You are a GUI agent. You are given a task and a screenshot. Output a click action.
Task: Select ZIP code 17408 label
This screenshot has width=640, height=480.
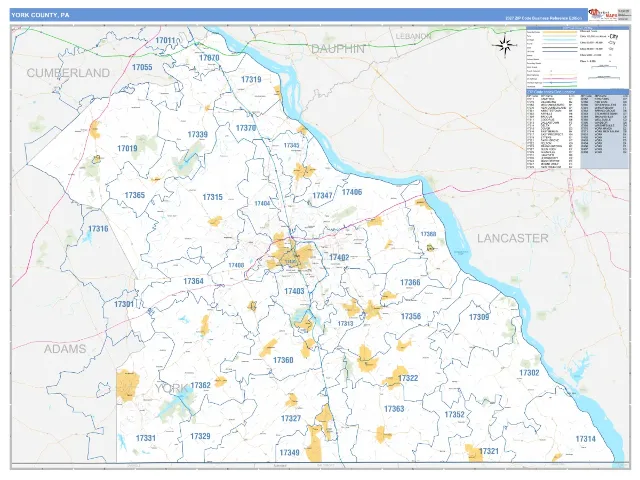click(x=236, y=265)
